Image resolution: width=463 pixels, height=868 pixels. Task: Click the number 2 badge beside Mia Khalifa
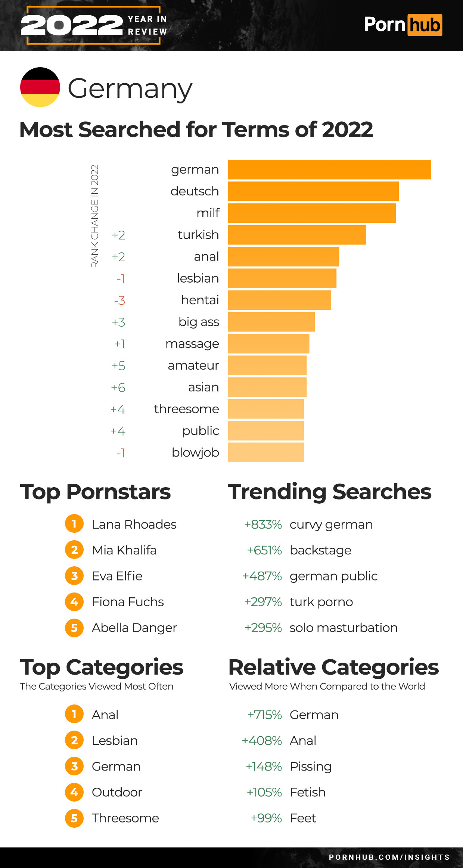coord(74,550)
